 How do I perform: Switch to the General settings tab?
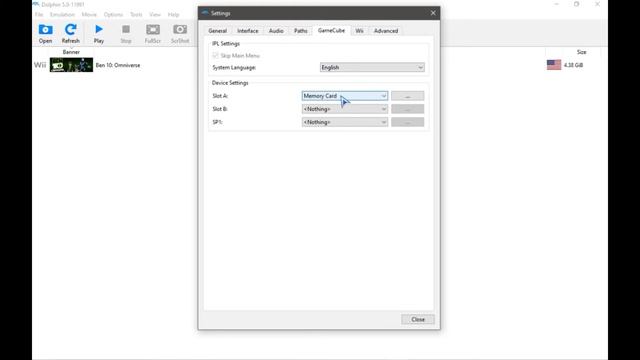pyautogui.click(x=218, y=31)
